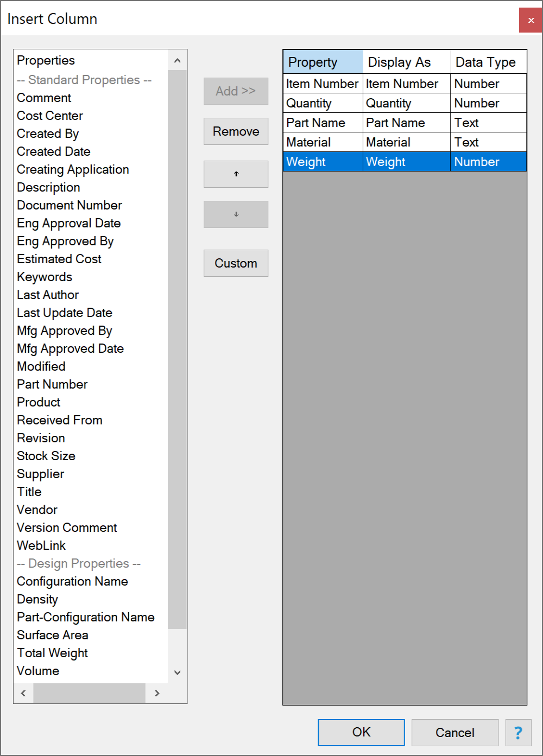Click the horizontal scroll right arrow

[x=157, y=693]
